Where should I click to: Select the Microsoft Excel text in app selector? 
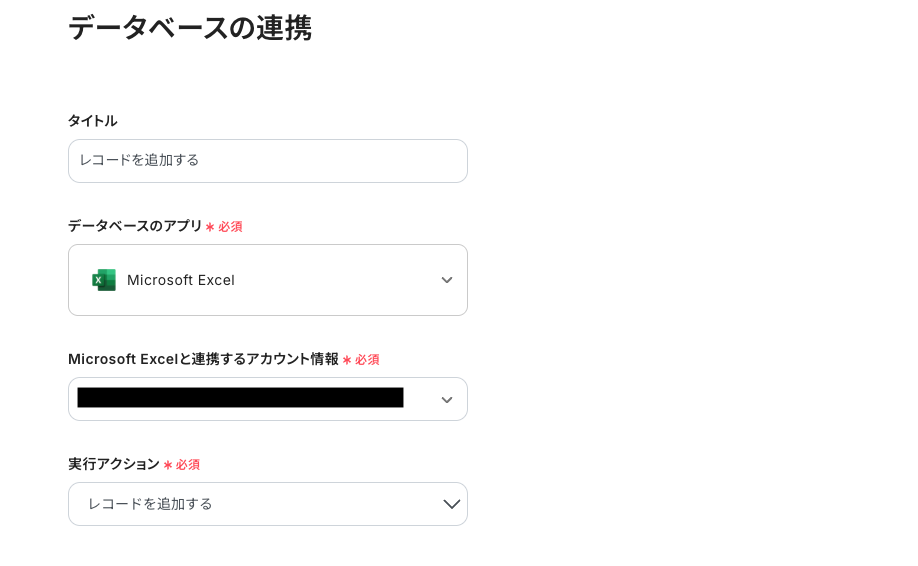181,280
